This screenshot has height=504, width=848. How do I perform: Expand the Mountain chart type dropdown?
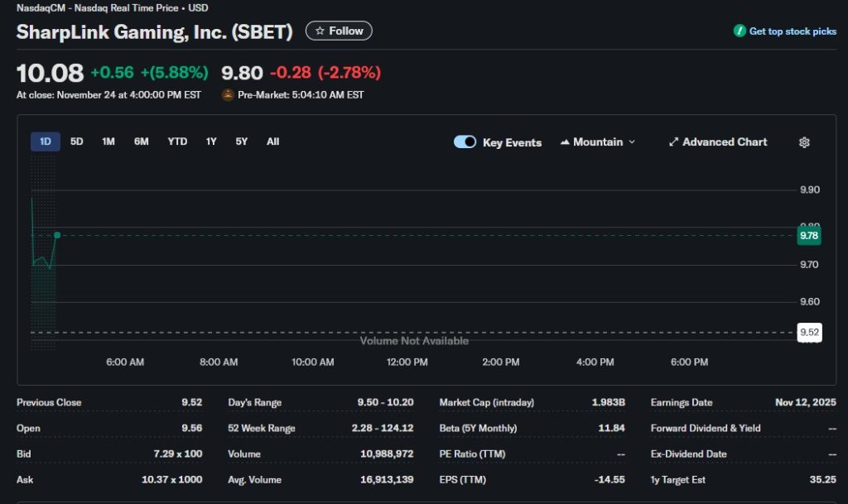(x=632, y=142)
